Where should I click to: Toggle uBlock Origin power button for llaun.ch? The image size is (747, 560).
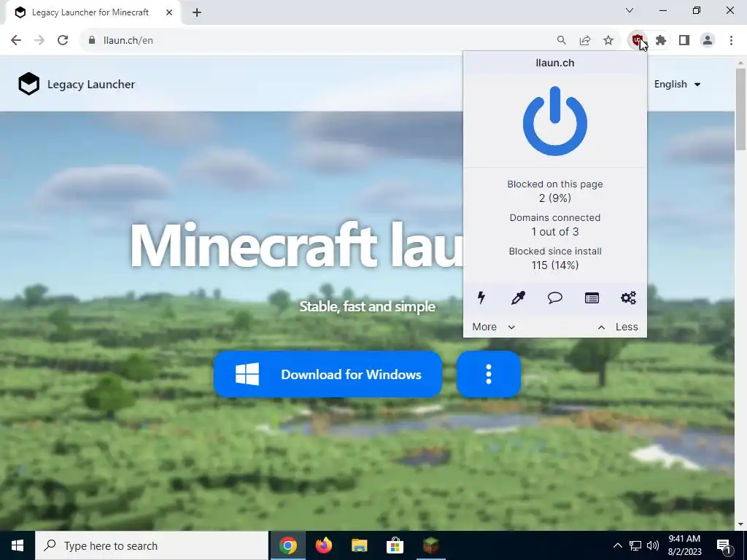click(x=554, y=121)
